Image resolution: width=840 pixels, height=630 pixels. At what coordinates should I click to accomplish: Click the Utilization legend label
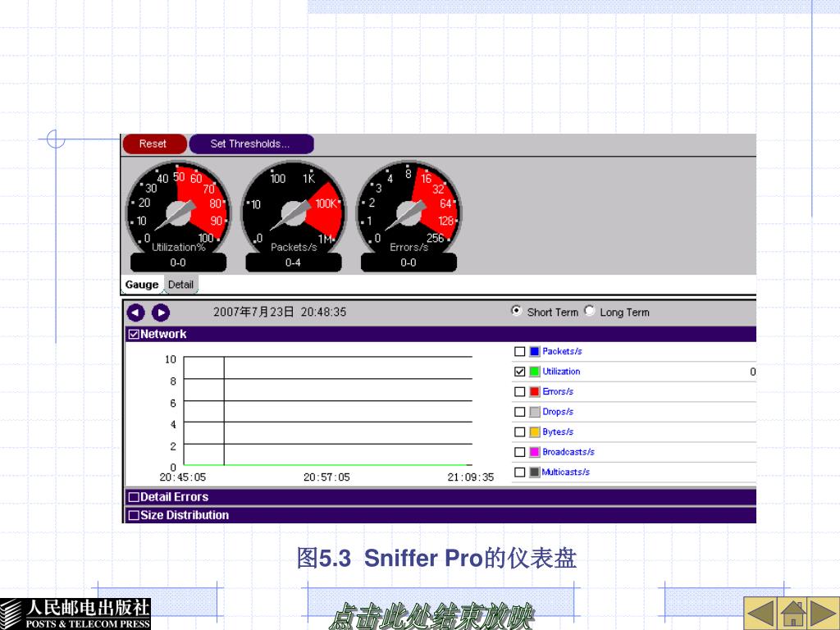(x=561, y=372)
